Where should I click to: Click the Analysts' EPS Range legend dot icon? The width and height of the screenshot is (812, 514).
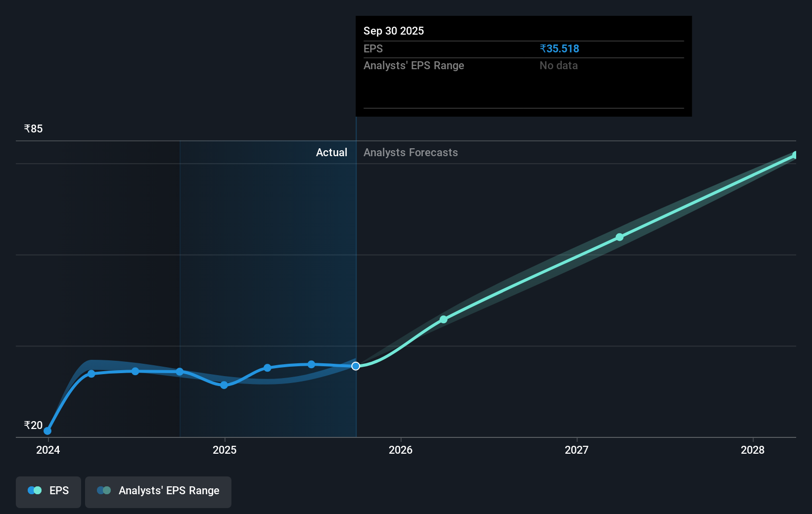point(103,490)
